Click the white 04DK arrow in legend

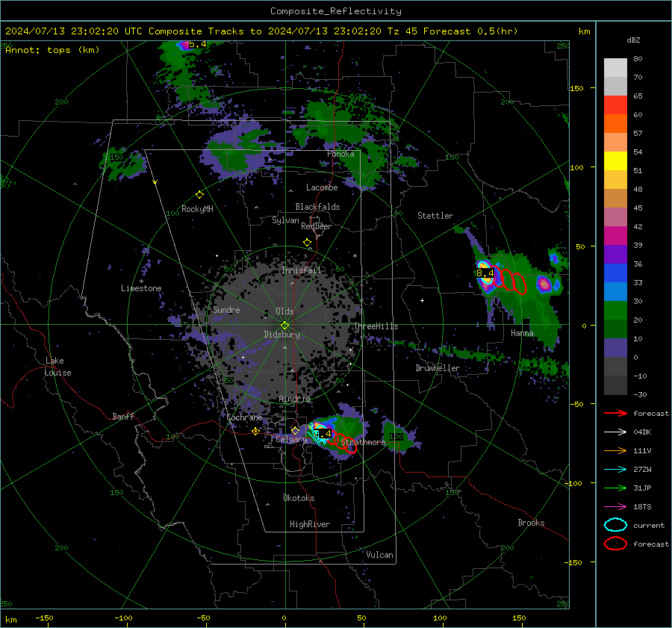pos(615,432)
